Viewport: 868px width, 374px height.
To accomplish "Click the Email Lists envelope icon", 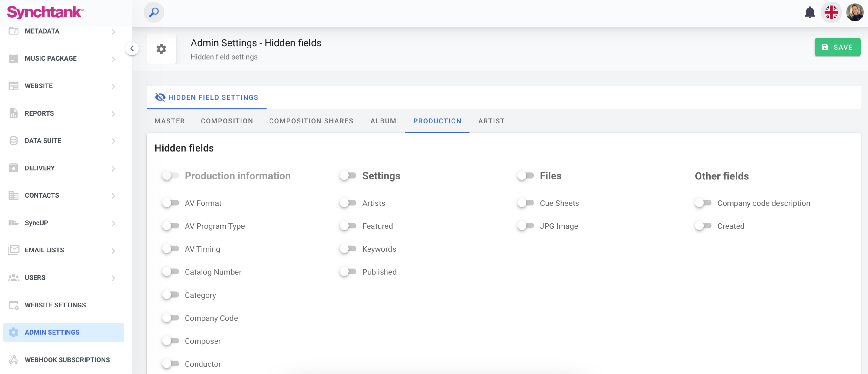I will point(14,250).
